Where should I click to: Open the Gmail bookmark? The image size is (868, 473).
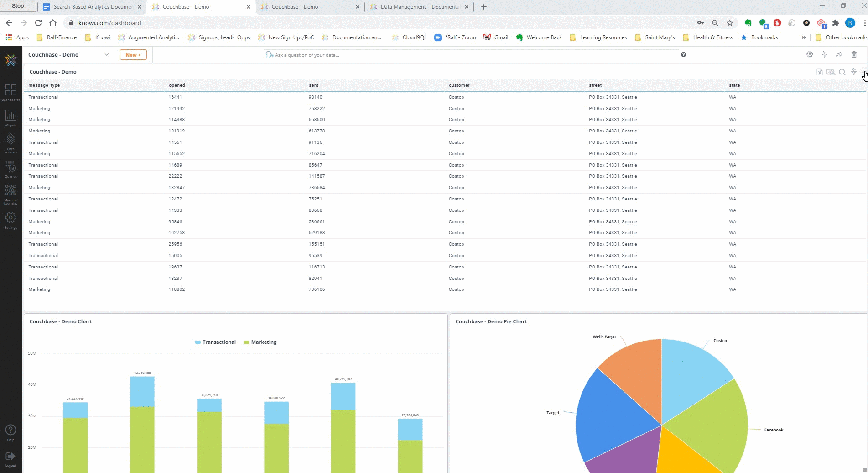click(496, 37)
